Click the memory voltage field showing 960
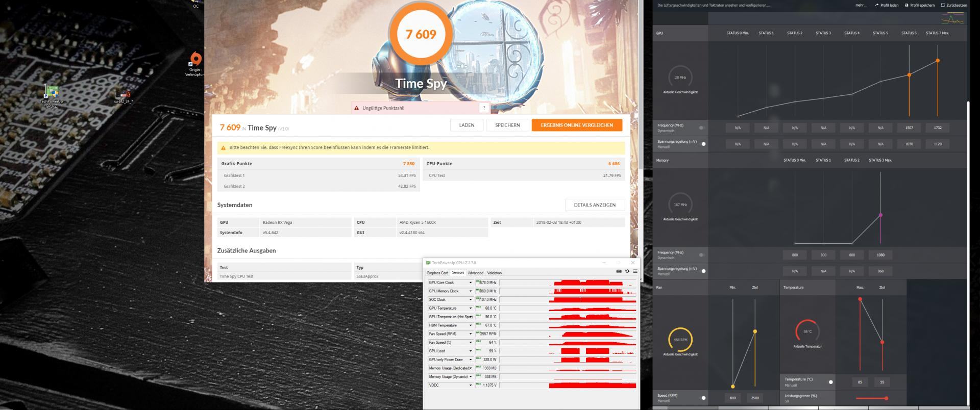Screen dimensions: 980x410 (880, 271)
